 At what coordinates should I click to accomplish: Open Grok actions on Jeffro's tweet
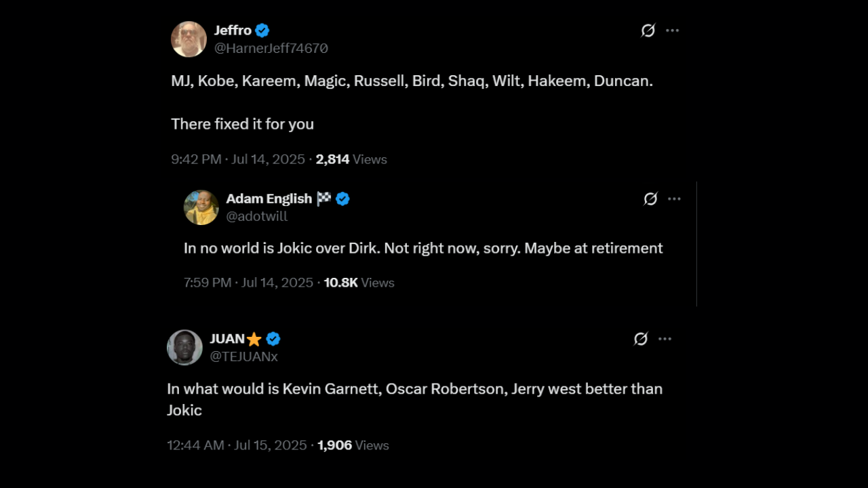[648, 30]
